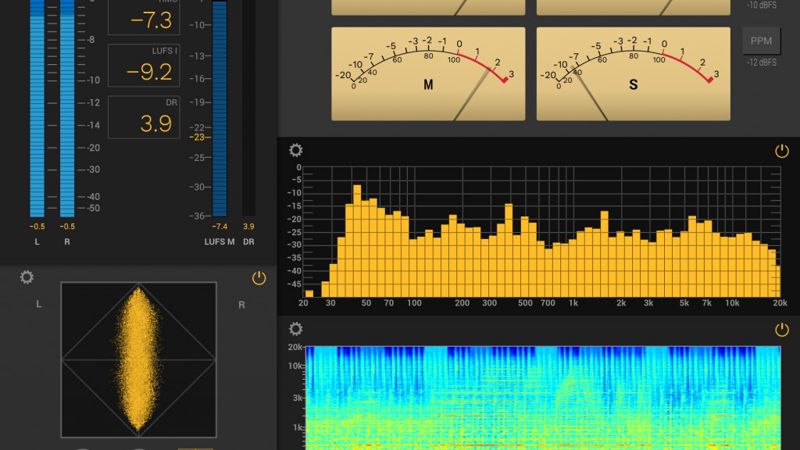The width and height of the screenshot is (800, 450).
Task: Open spectrum analyzer settings gear
Action: click(295, 150)
